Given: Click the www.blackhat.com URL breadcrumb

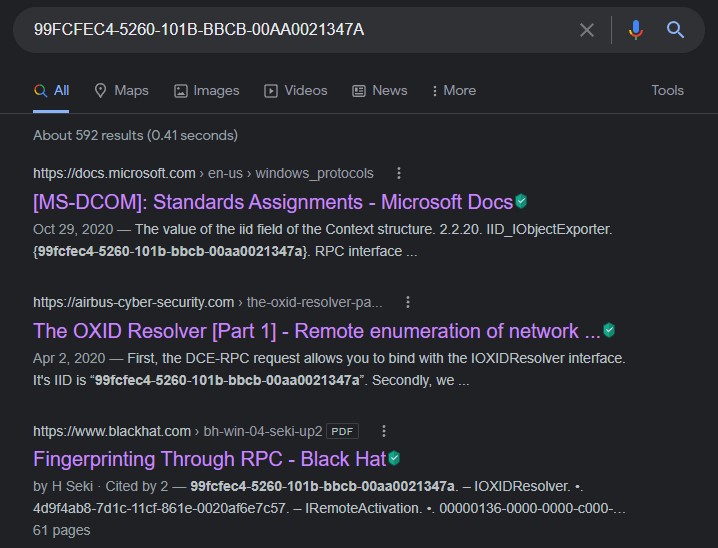Looking at the screenshot, I should tap(178, 431).
